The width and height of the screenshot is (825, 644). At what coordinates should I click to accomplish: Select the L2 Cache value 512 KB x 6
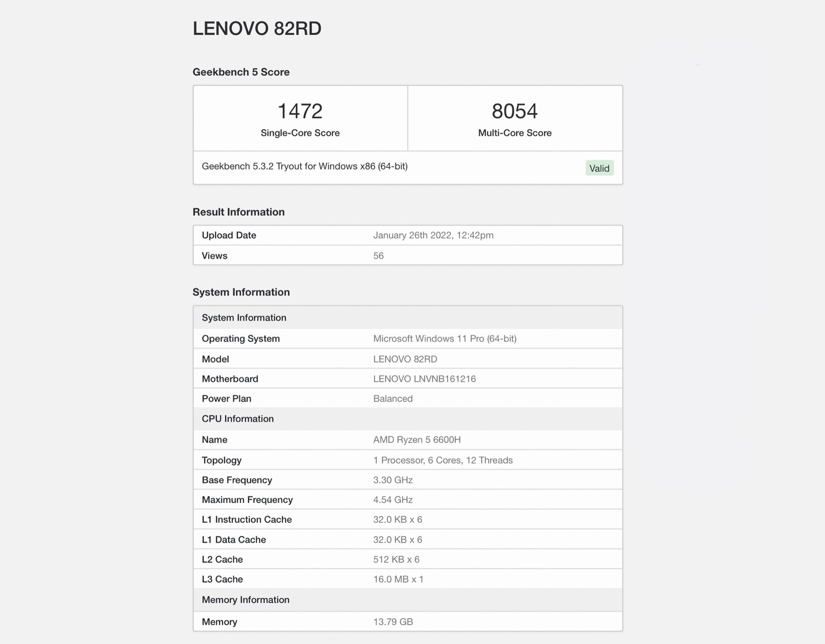click(x=397, y=559)
